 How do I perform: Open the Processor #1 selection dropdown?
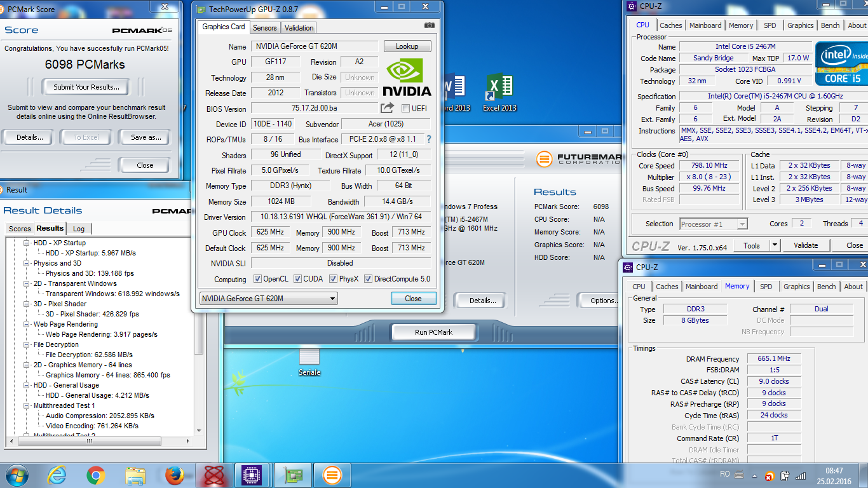click(x=714, y=224)
